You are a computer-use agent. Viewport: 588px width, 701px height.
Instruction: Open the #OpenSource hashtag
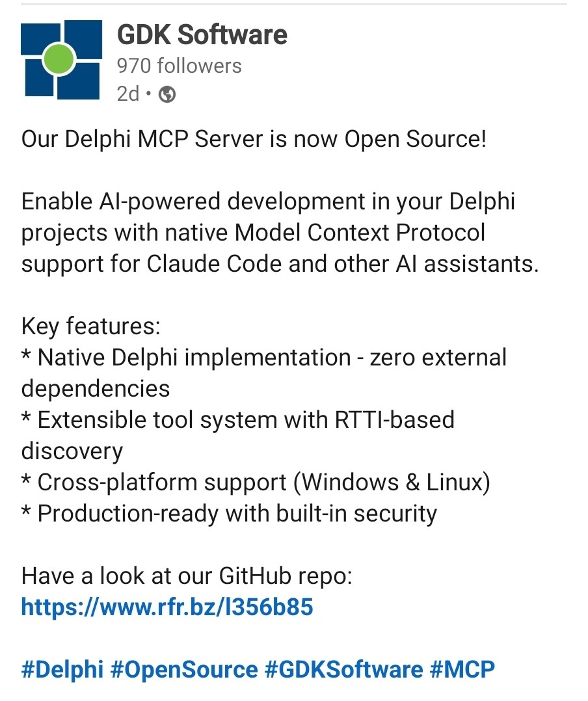pyautogui.click(x=184, y=669)
